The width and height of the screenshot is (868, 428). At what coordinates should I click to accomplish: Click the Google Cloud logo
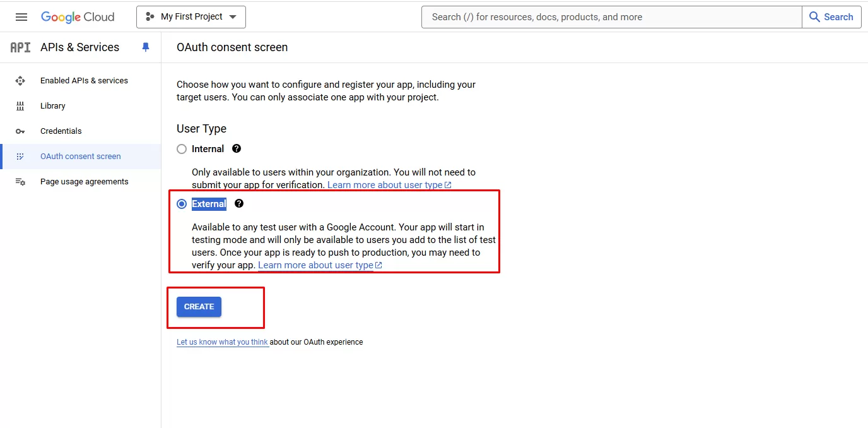tap(78, 17)
